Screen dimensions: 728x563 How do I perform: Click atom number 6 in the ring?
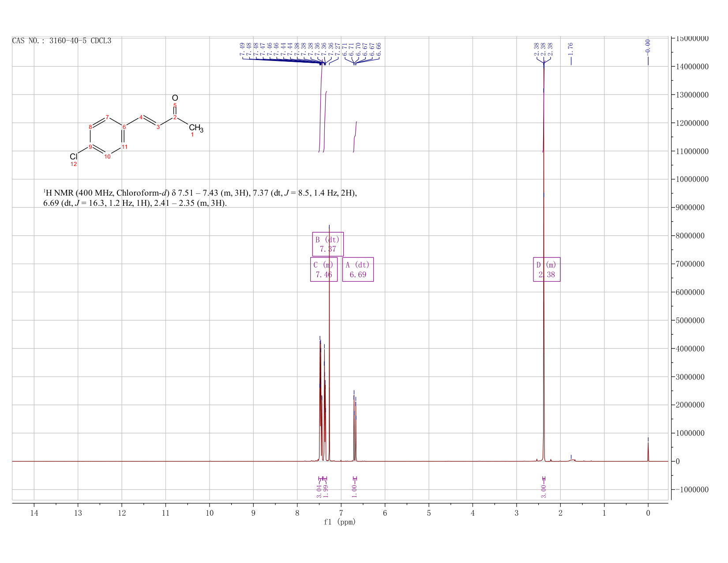[124, 127]
